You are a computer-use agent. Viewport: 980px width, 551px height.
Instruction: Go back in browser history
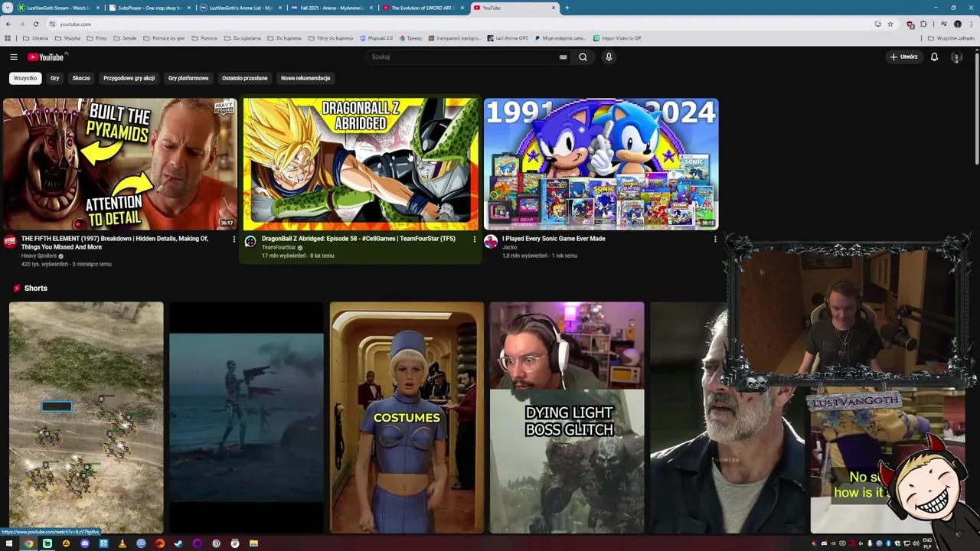tap(8, 24)
